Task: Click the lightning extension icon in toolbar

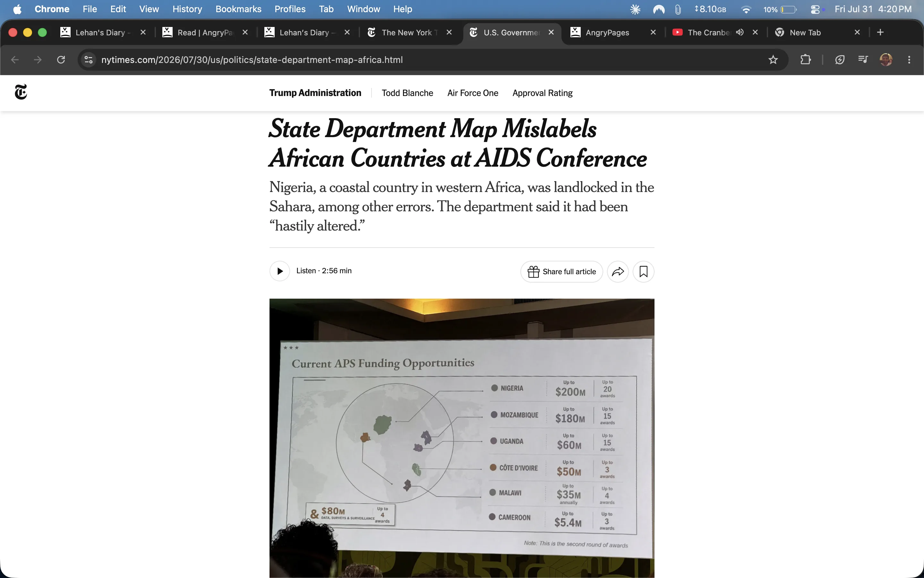Action: pyautogui.click(x=839, y=60)
